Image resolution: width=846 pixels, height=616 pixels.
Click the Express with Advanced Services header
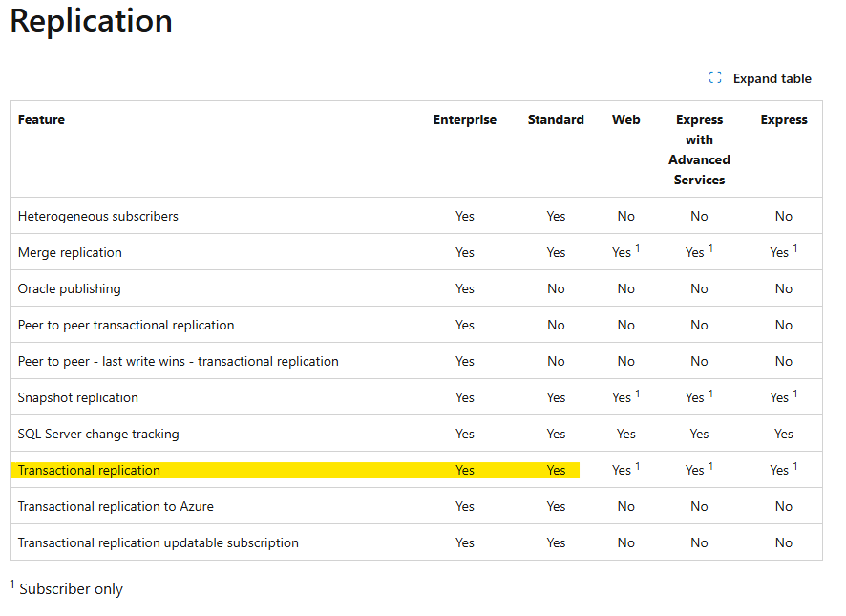(699, 150)
